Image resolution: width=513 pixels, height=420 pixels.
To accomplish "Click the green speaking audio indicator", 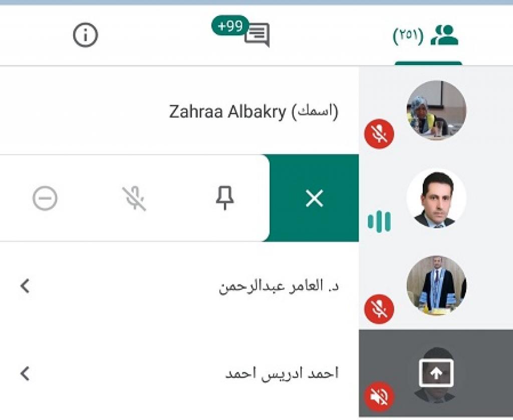I will (x=379, y=221).
